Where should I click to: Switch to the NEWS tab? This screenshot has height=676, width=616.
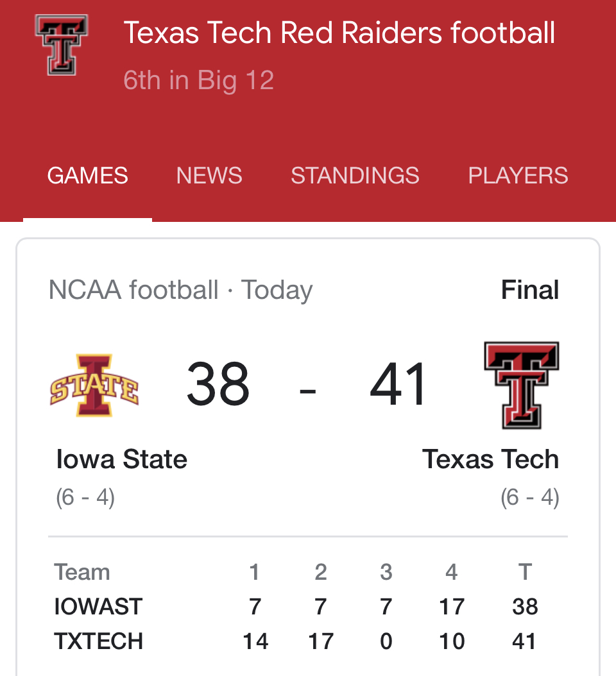209,176
